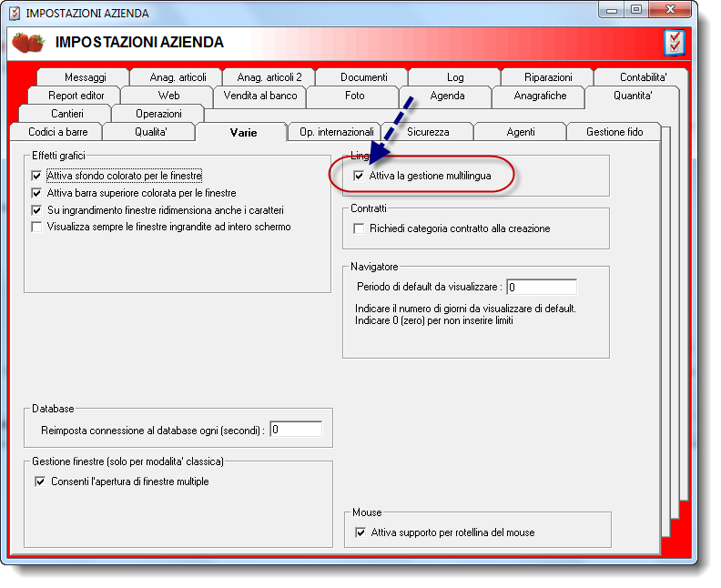Click text Indicare 0 (zero) per non inserire limiti

click(x=433, y=320)
